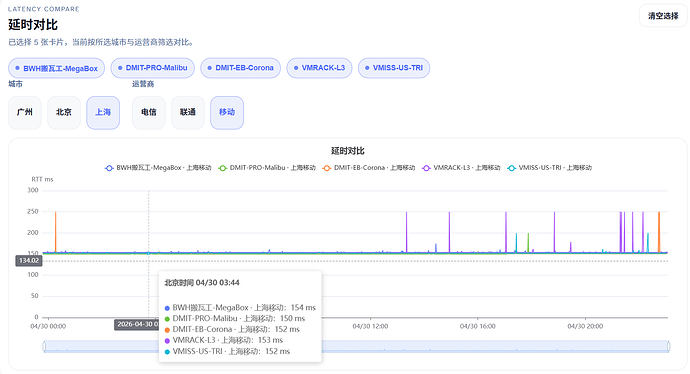The width and height of the screenshot is (690, 374).
Task: Click the 04/30 20:00 x-axis label
Action: [585, 326]
